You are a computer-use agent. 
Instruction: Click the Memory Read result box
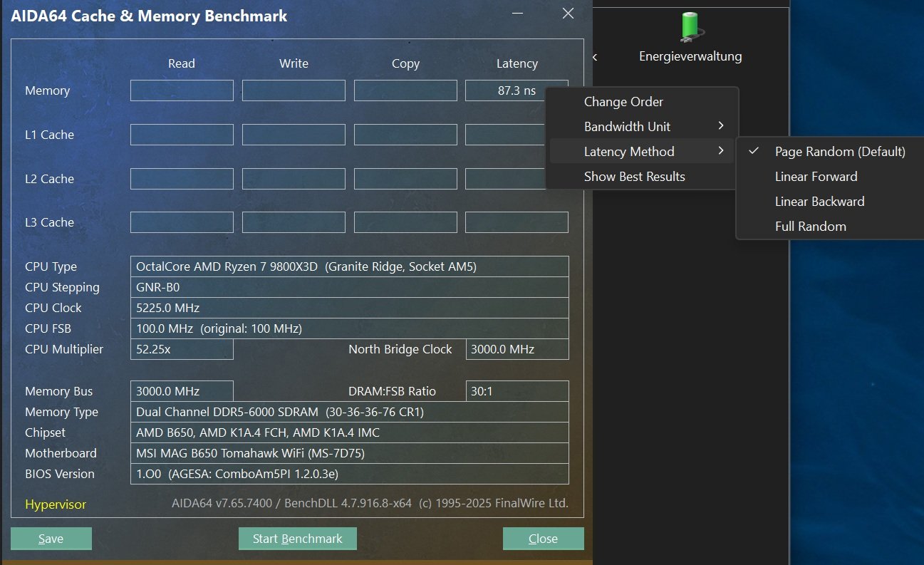click(182, 90)
